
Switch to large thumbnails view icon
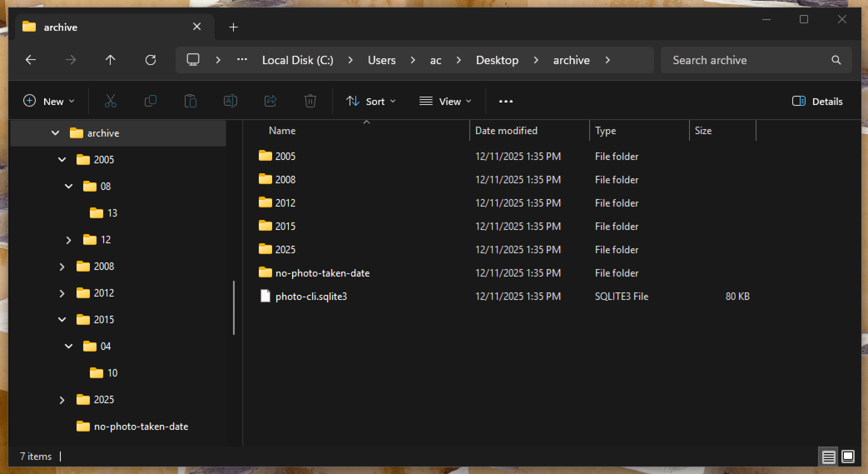(848, 457)
